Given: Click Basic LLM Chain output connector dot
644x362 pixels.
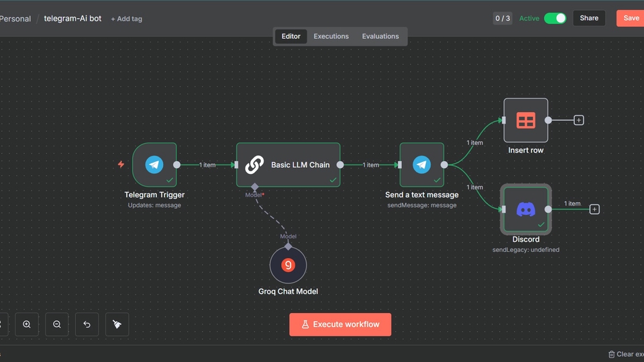Looking at the screenshot, I should [340, 165].
